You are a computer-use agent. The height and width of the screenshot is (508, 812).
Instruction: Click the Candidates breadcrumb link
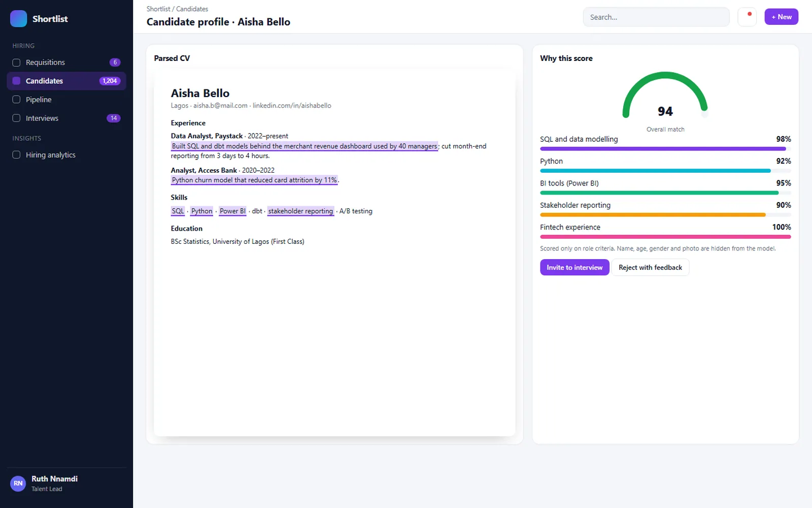click(192, 9)
